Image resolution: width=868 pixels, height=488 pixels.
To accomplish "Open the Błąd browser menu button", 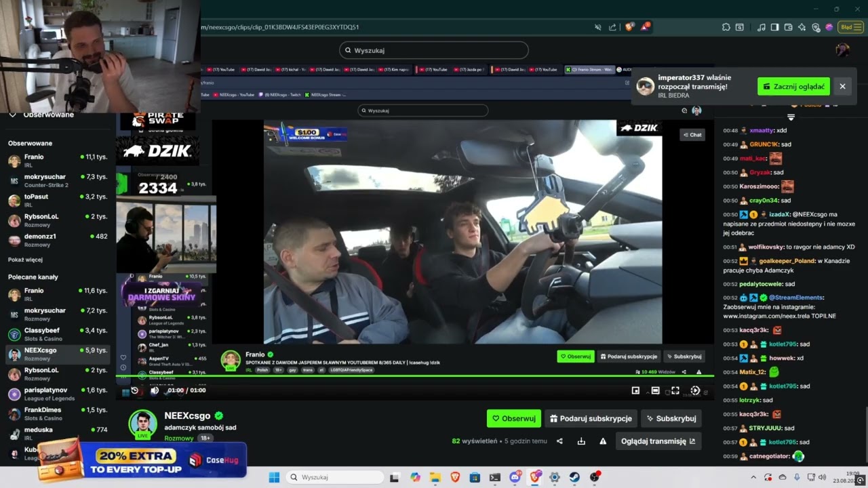I will click(x=850, y=27).
